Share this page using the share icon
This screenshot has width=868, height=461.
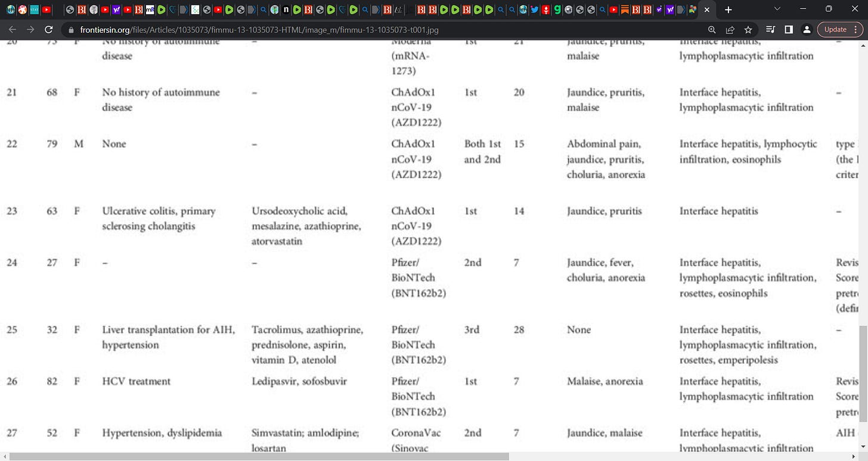(730, 30)
